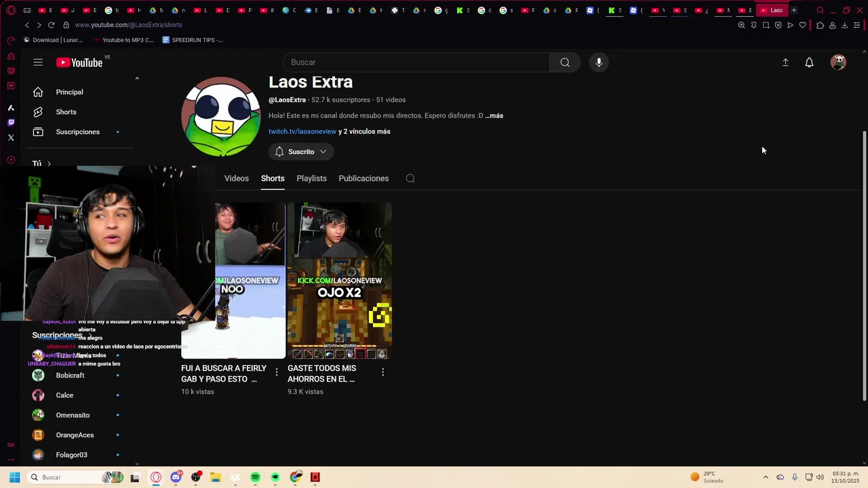Click the site padlock security icon
Viewport: 868px width, 488px height.
point(66,25)
